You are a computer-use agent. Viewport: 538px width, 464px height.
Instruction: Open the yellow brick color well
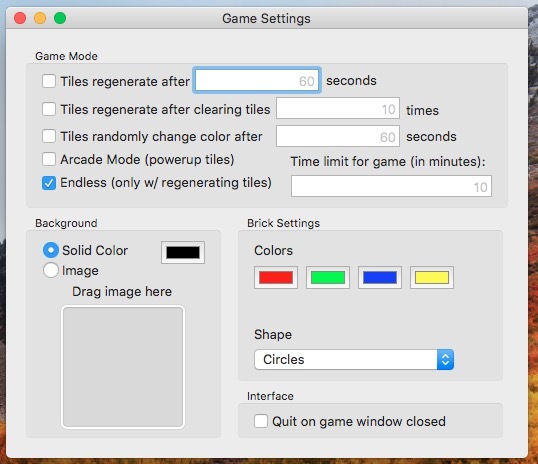point(432,277)
